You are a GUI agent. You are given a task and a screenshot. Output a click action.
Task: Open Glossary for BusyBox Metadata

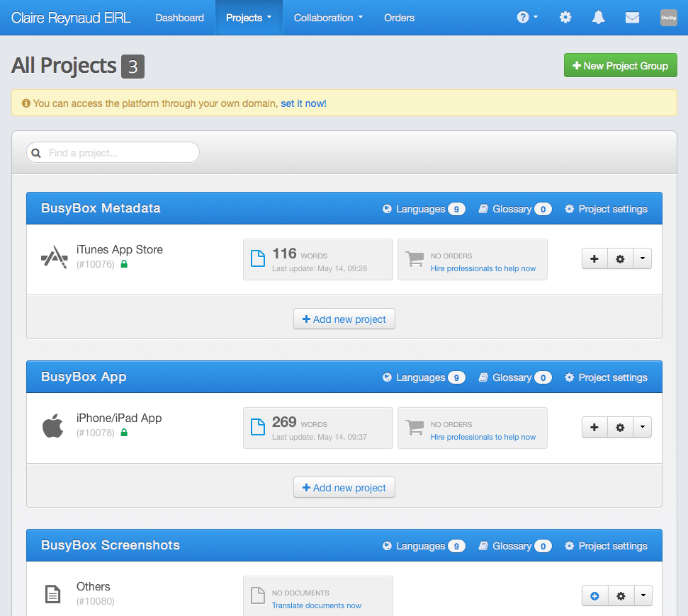click(x=515, y=209)
